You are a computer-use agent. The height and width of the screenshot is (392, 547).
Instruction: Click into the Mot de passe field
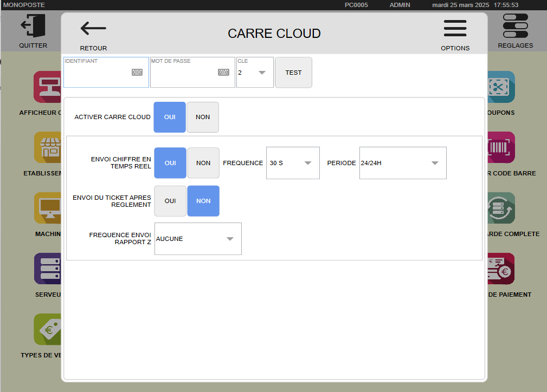[192, 73]
